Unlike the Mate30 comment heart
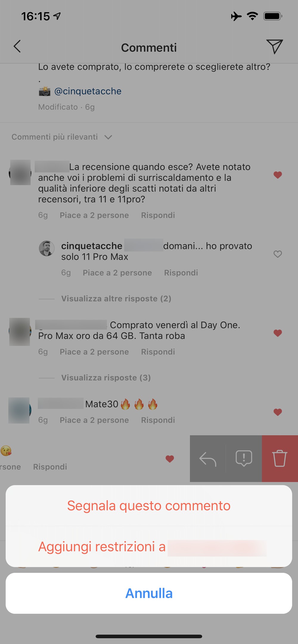Viewport: 298px width, 644px height. [278, 412]
